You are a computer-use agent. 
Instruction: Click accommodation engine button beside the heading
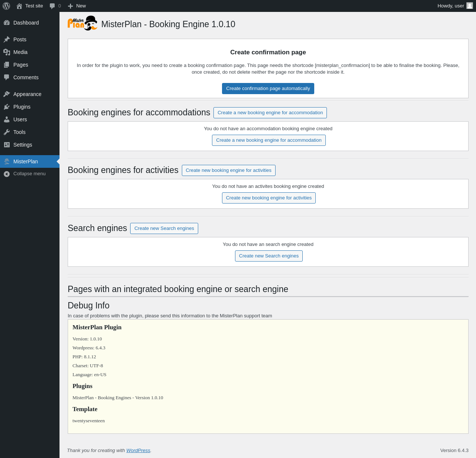270,113
